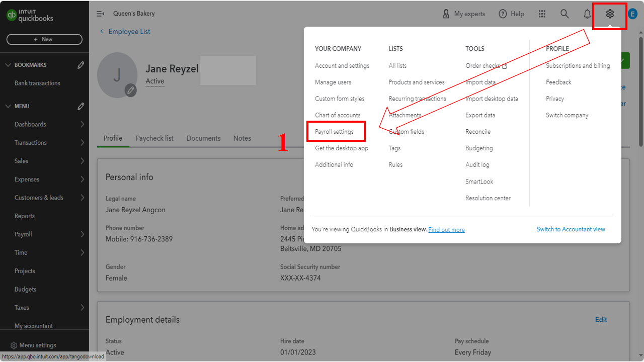Expand Time submenu arrow
644x362 pixels.
click(x=82, y=252)
